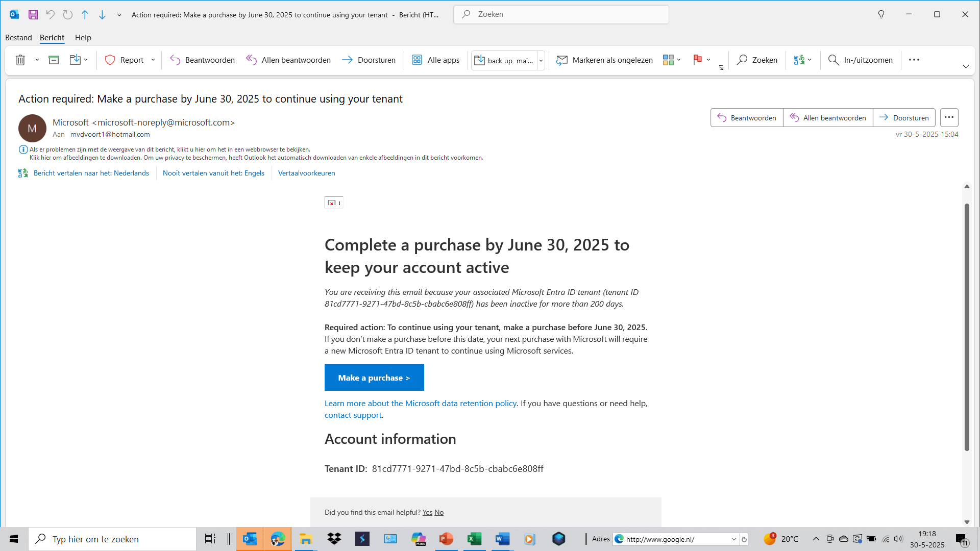Screen dimensions: 980x551
Task: Archive the message with archive icon
Action: click(x=54, y=60)
